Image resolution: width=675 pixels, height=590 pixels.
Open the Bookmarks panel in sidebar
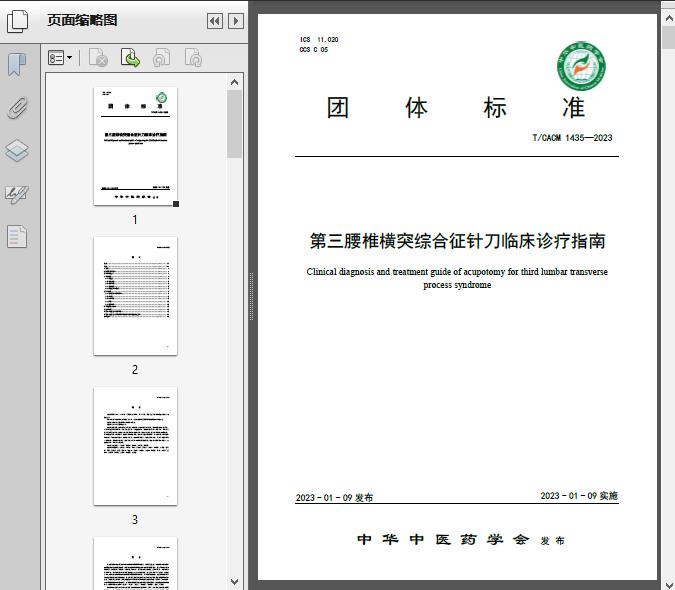[x=17, y=65]
